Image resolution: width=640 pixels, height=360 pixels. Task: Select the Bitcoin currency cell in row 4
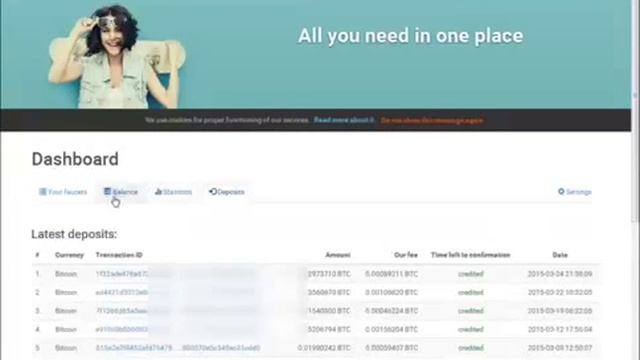coord(66,329)
